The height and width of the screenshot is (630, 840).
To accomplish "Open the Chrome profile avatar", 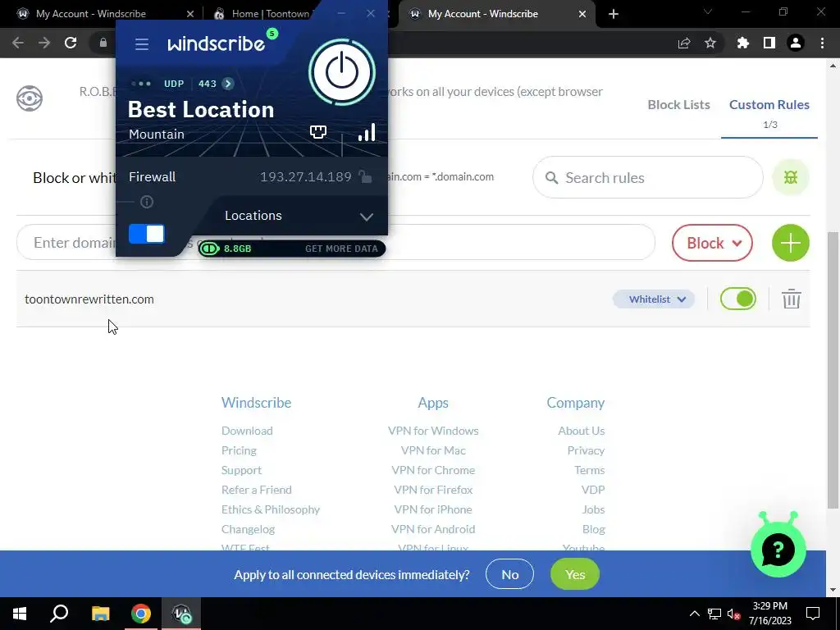I will point(796,43).
